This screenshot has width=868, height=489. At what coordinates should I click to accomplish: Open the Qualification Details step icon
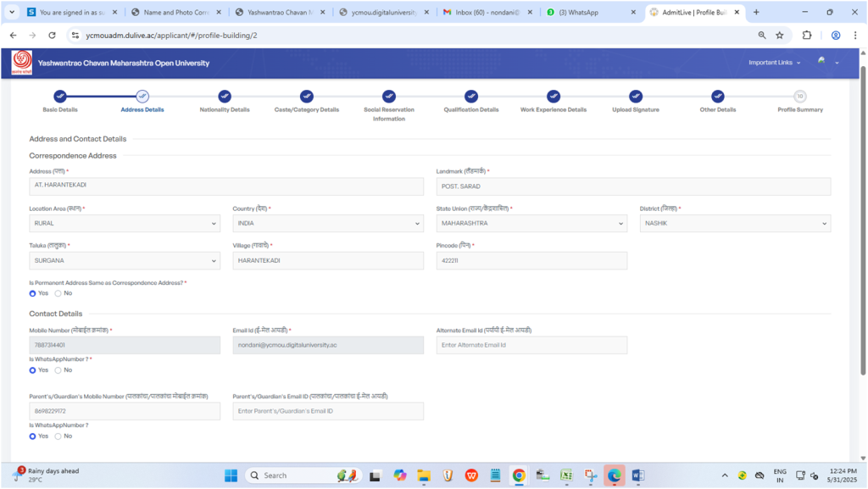coord(471,97)
